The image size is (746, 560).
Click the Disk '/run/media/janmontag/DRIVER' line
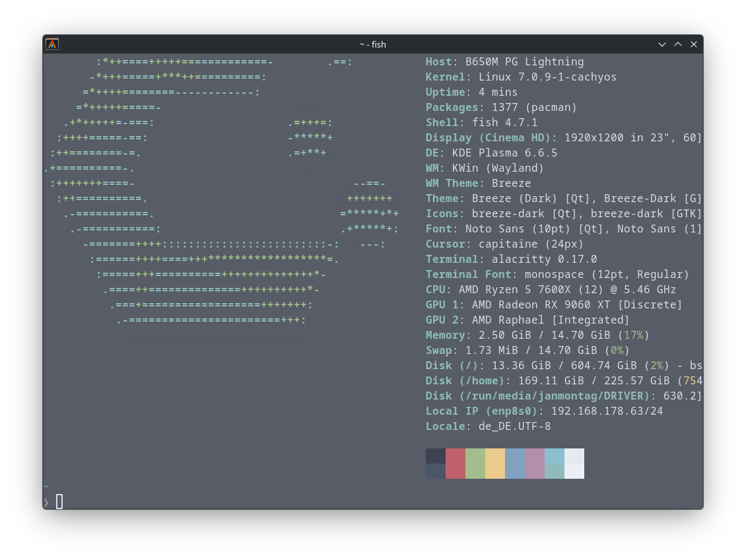564,396
